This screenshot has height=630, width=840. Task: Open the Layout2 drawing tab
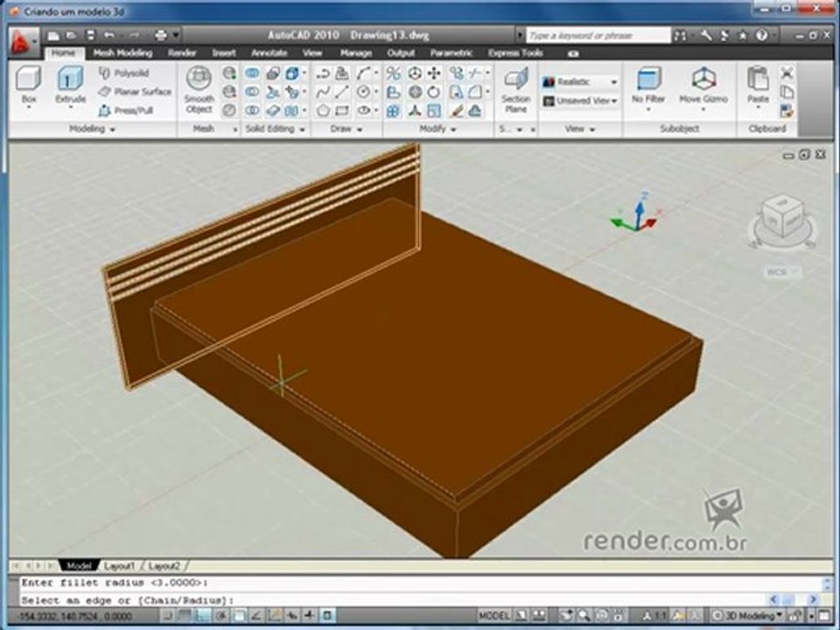point(164,566)
